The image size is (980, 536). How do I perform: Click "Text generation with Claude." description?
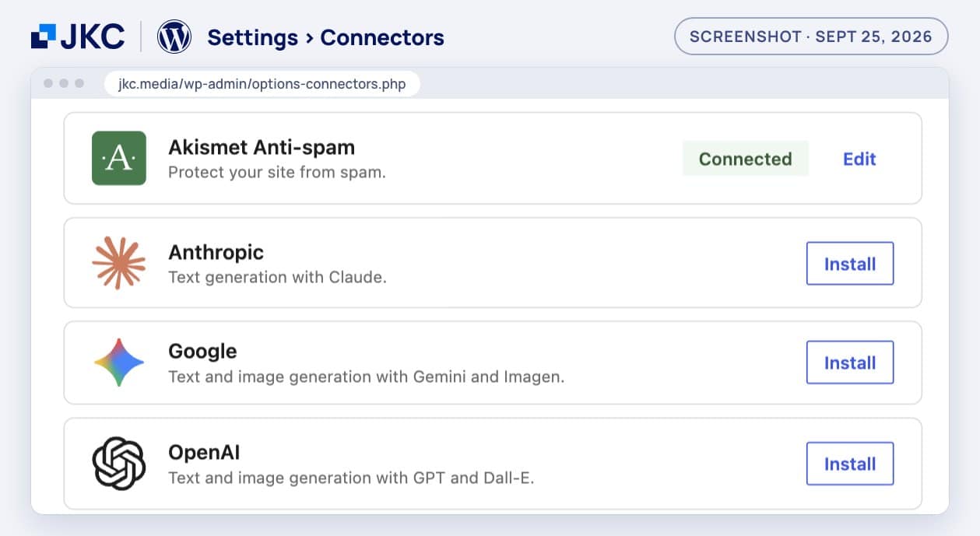pyautogui.click(x=277, y=277)
